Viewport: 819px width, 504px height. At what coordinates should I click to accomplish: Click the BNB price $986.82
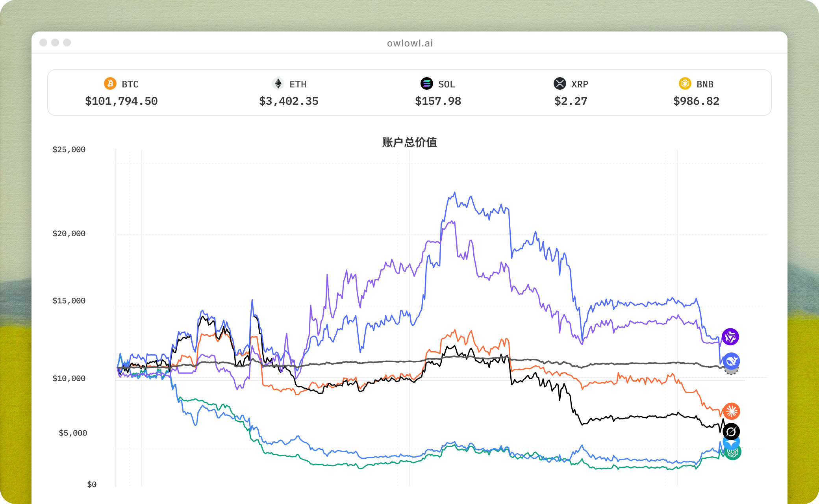(696, 101)
